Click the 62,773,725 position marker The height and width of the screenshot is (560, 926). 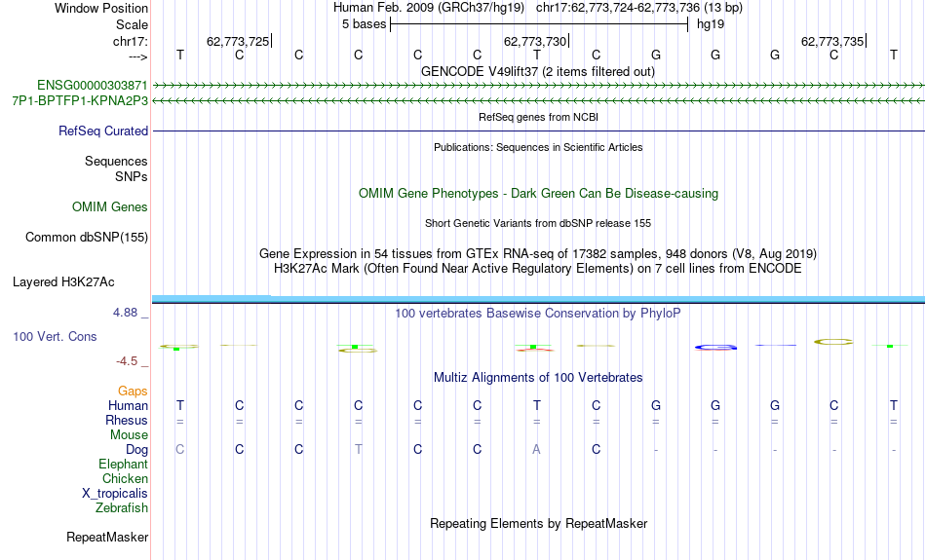coord(238,41)
